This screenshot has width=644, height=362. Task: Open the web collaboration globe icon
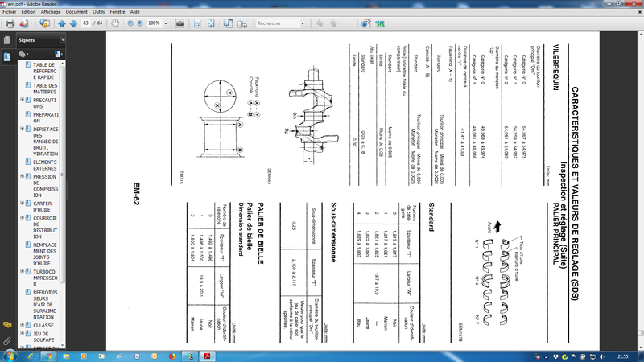point(44,23)
